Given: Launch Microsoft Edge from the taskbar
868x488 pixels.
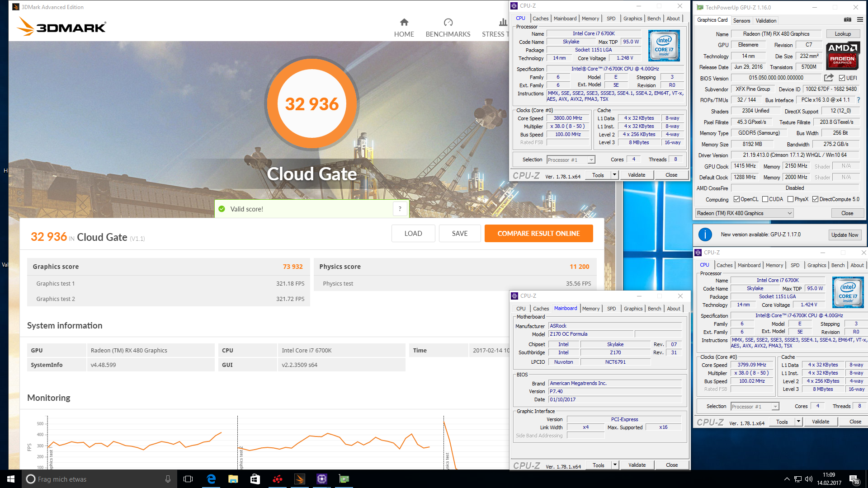Looking at the screenshot, I should [211, 479].
